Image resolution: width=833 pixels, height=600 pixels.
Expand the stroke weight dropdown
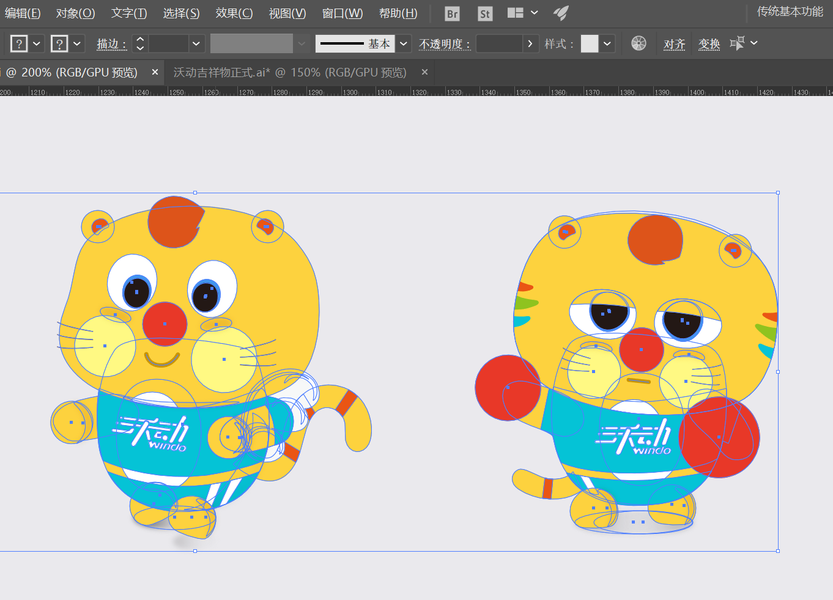[196, 44]
